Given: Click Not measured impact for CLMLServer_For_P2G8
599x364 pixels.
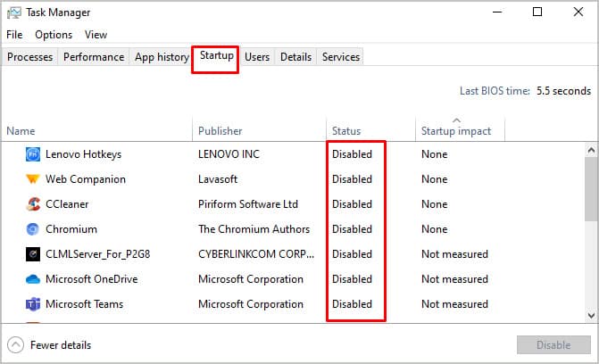Looking at the screenshot, I should click(x=454, y=254).
